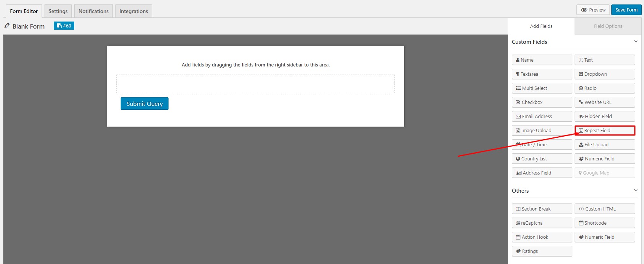The height and width of the screenshot is (264, 644).
Task: Add the Checkbox field
Action: (542, 102)
